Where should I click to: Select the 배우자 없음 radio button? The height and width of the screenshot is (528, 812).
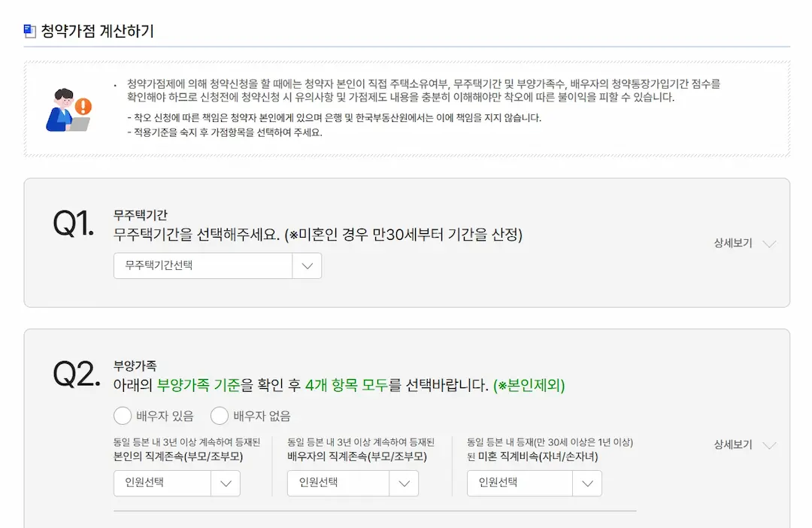220,416
